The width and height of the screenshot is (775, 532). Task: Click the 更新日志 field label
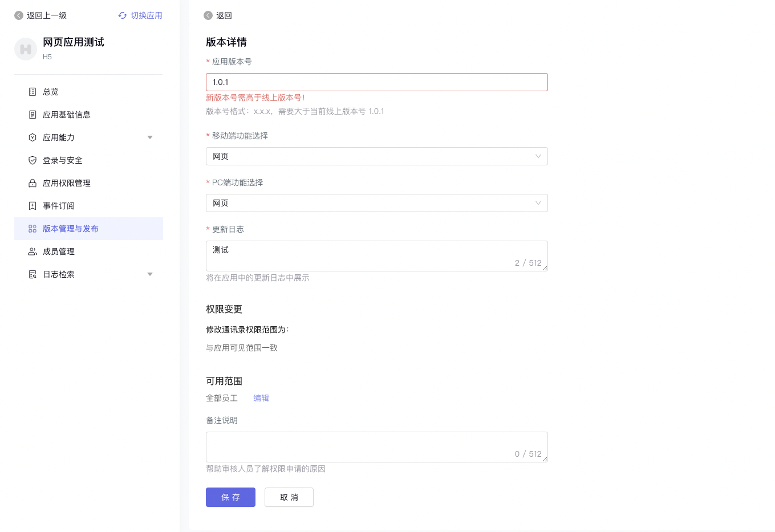[x=228, y=229]
